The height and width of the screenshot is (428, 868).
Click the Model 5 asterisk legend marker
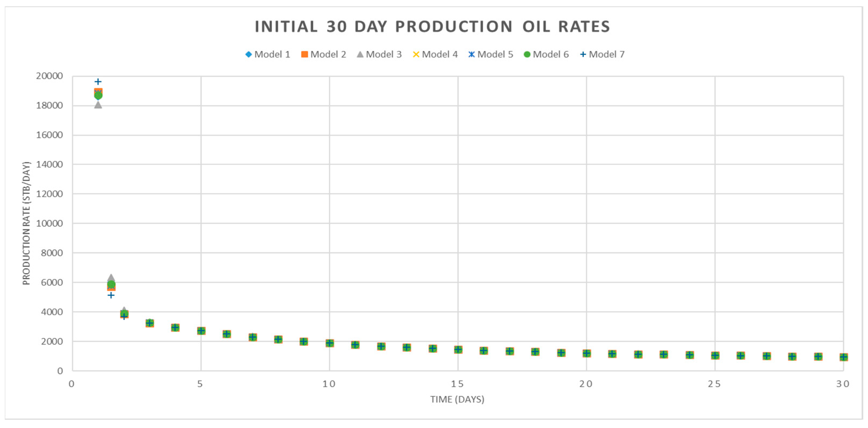472,54
